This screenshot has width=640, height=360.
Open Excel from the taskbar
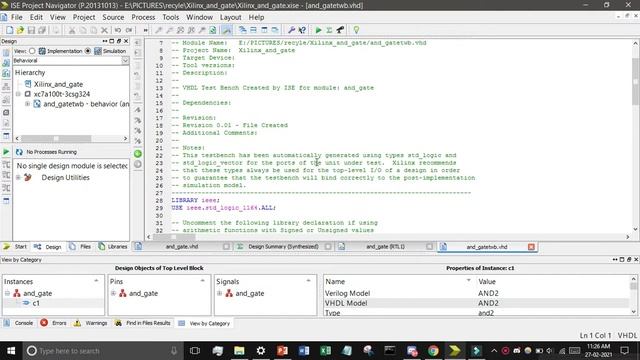(x=326, y=351)
